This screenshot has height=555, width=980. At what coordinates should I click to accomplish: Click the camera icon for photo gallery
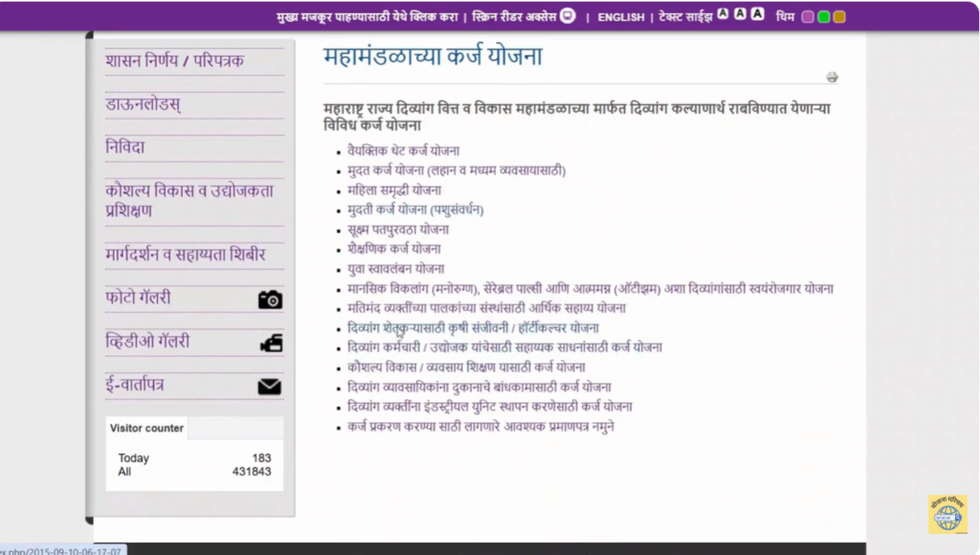click(x=270, y=300)
